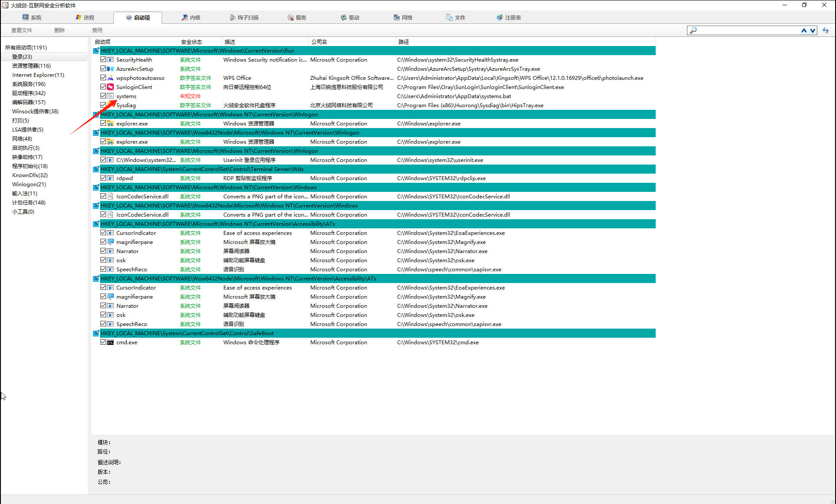
Task: Click the SunloginClient red app icon
Action: point(110,87)
